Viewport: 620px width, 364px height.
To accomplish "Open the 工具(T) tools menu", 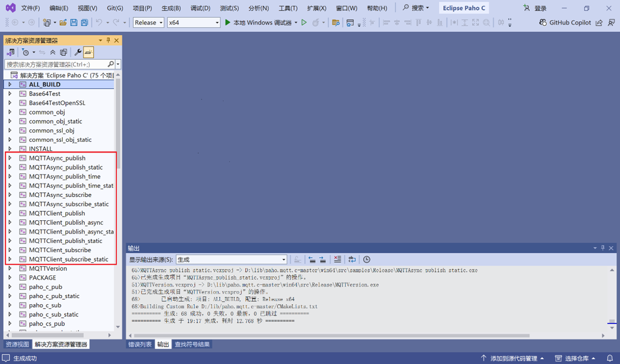I will (288, 8).
